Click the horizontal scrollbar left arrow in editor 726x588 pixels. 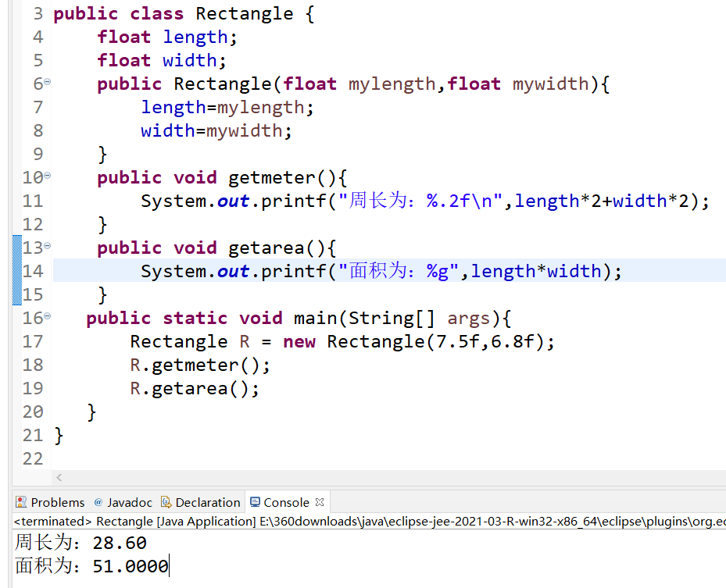point(59,477)
